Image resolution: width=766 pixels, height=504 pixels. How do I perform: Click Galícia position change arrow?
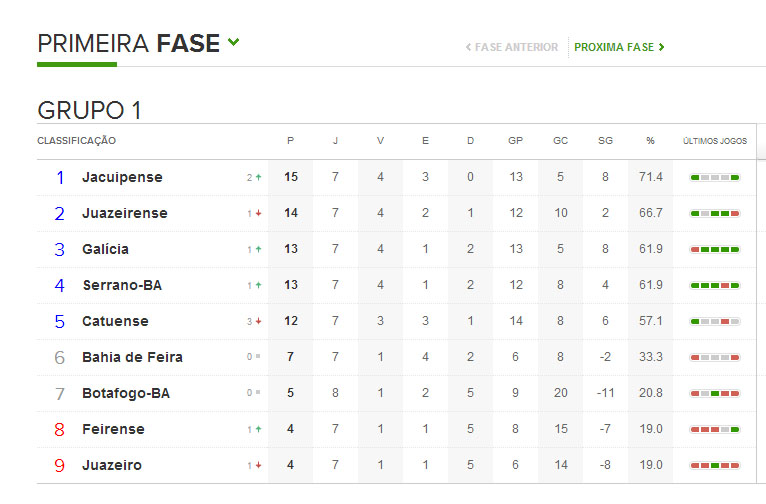258,250
